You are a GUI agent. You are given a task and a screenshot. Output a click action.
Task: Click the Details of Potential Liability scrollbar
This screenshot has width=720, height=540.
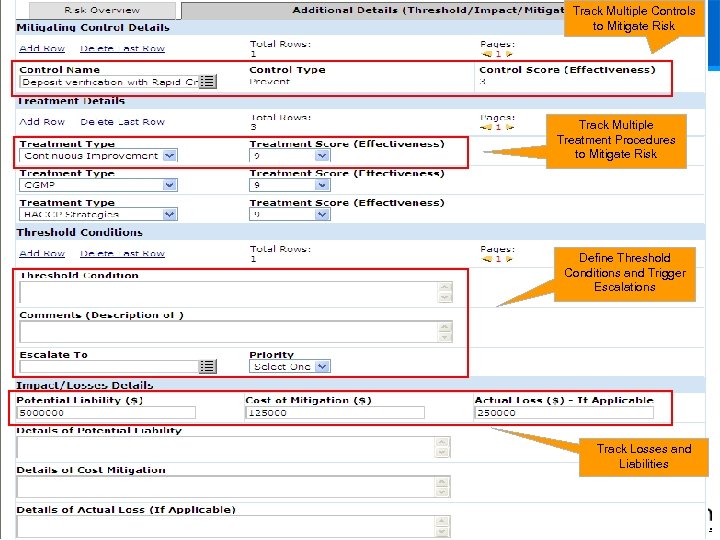[442, 447]
